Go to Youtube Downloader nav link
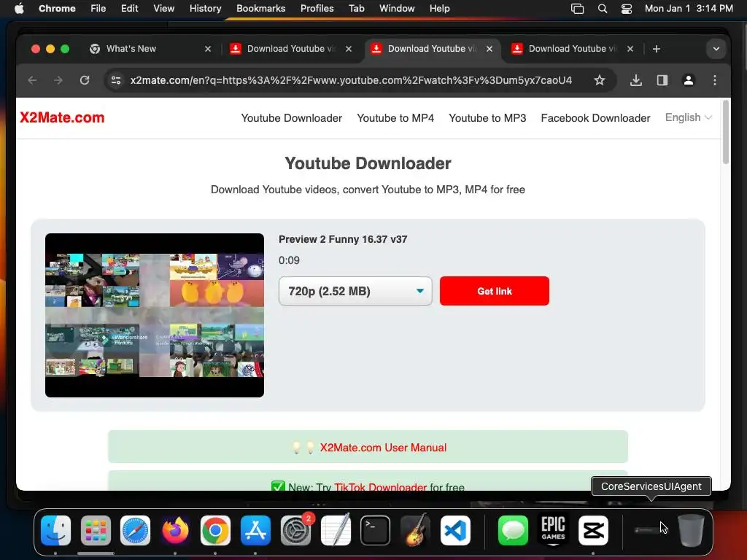Image resolution: width=747 pixels, height=560 pixels. (x=292, y=118)
